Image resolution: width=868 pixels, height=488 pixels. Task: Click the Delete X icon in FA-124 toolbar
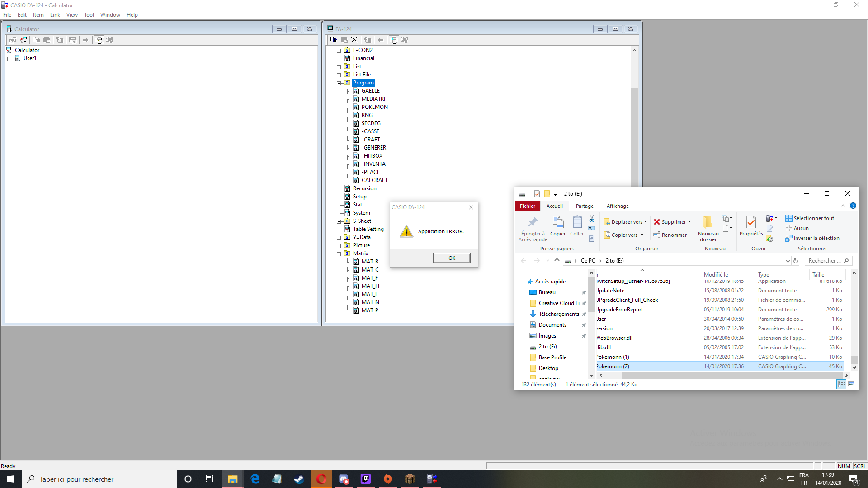(x=354, y=40)
